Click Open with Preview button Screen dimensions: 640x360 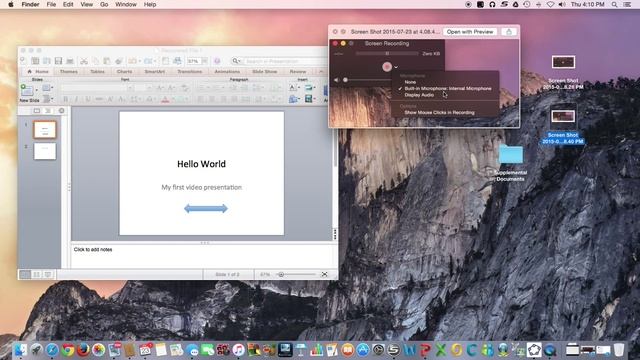click(x=470, y=32)
